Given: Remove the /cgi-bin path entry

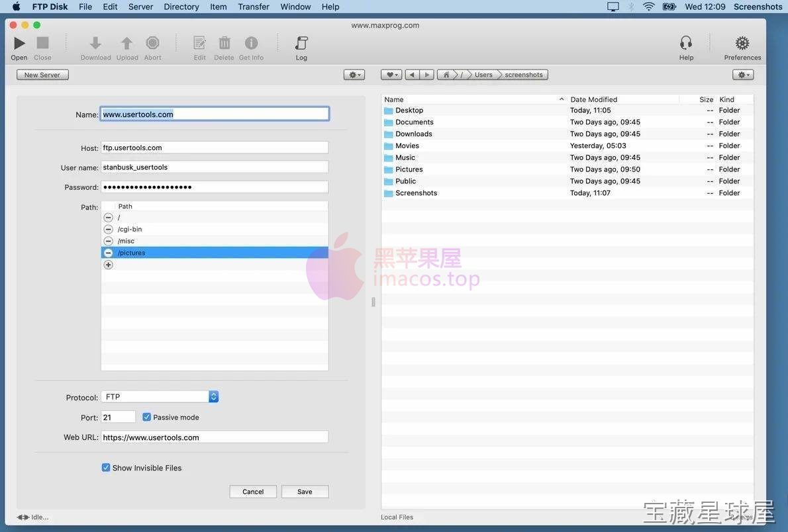Looking at the screenshot, I should pyautogui.click(x=108, y=229).
